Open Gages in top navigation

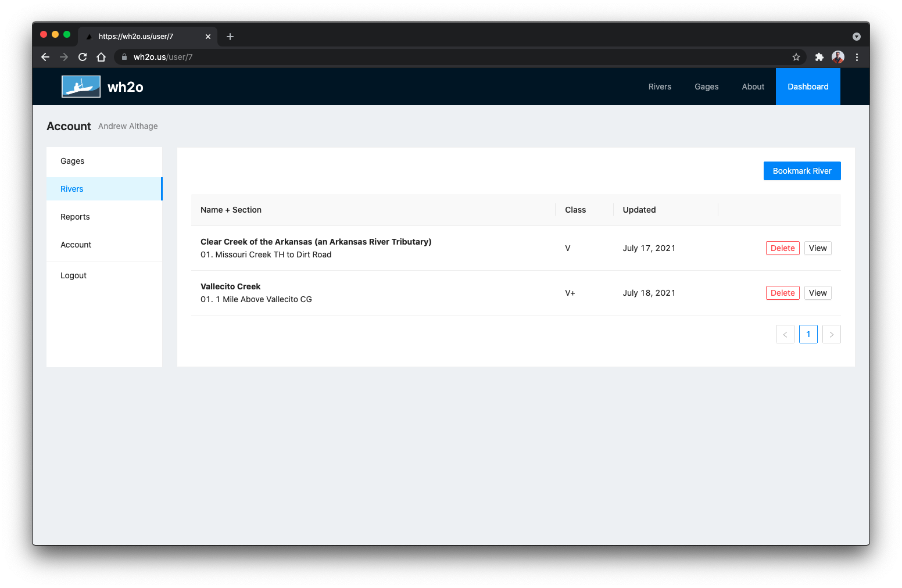(706, 87)
